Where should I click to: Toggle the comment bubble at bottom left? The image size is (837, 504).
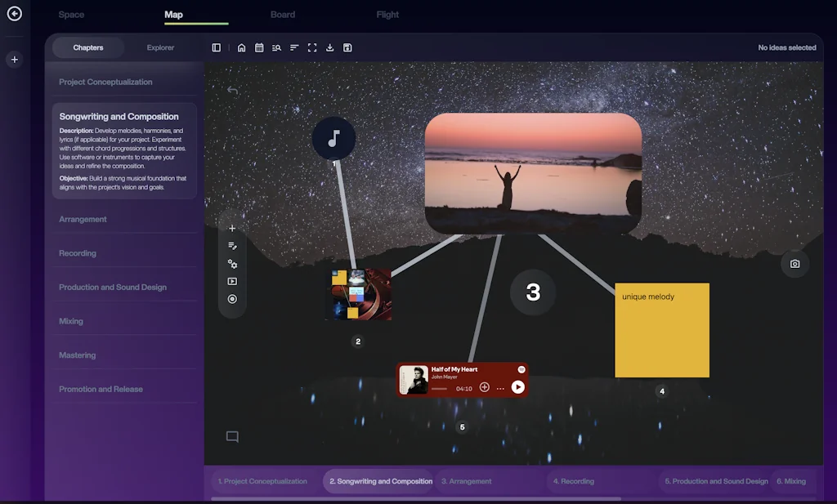[x=232, y=436]
